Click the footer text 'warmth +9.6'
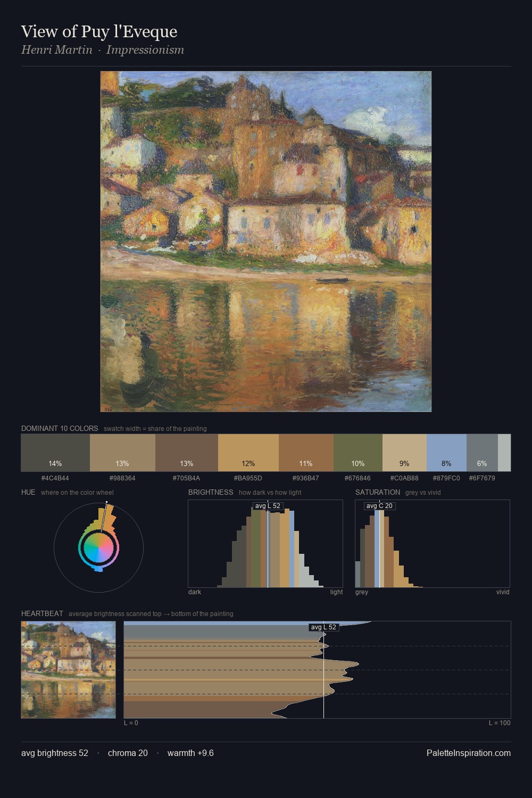This screenshot has width=532, height=798. [190, 753]
